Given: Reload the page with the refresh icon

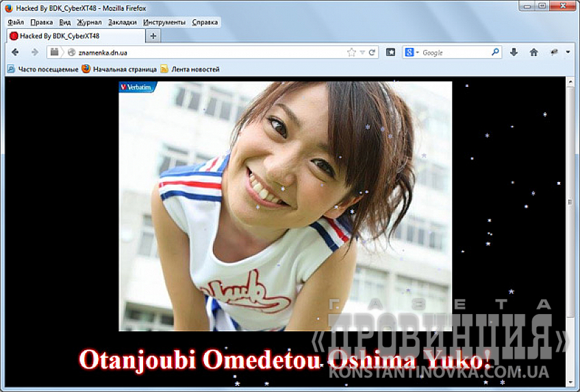Looking at the screenshot, I should click(x=373, y=52).
